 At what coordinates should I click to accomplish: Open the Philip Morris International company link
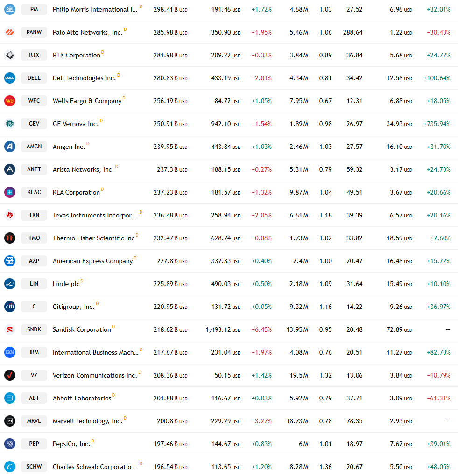pyautogui.click(x=95, y=10)
